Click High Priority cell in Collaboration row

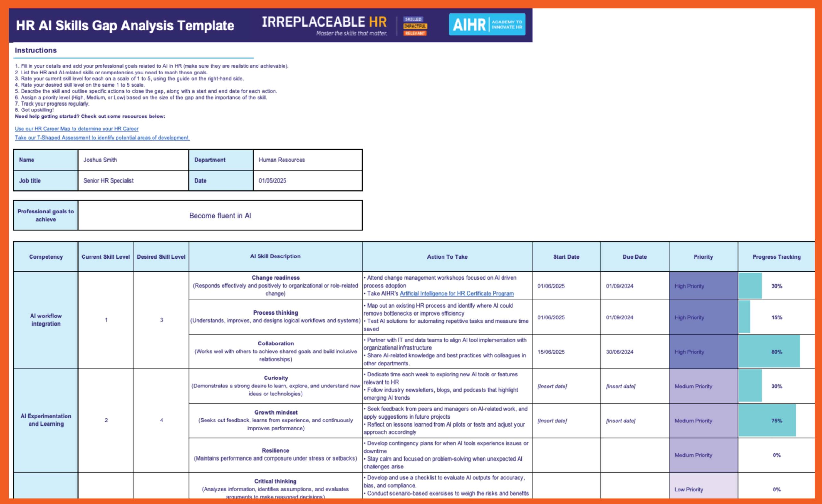coord(703,352)
